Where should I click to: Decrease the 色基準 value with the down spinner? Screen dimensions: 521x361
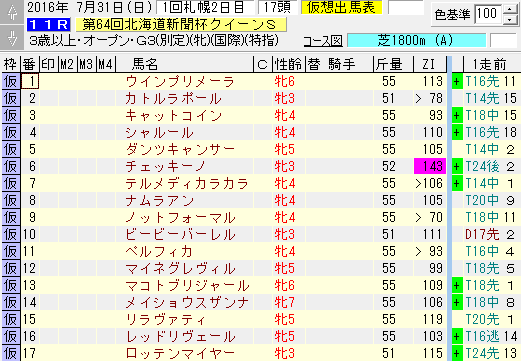(510, 20)
